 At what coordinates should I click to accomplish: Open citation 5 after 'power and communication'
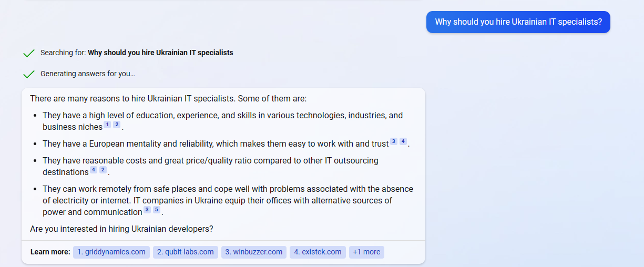point(157,210)
